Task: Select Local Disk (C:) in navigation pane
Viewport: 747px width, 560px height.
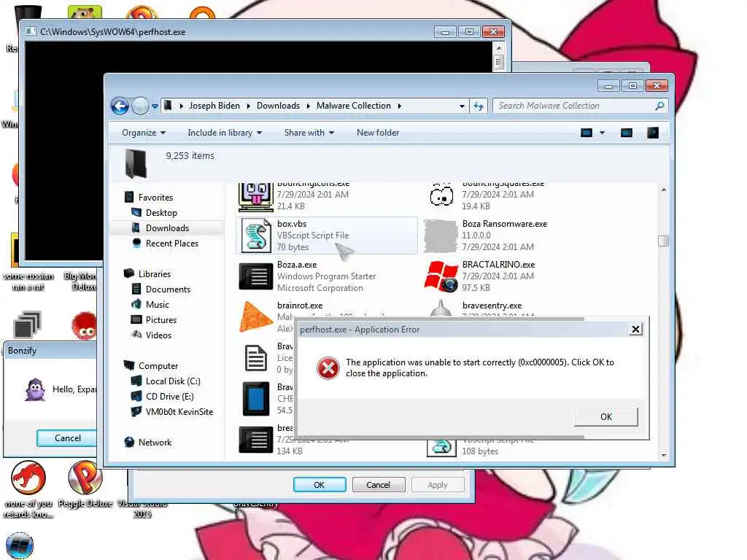Action: [172, 381]
